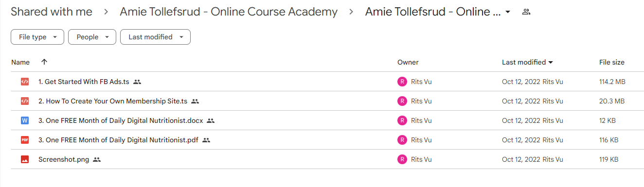The width and height of the screenshot is (644, 187).
Task: Open the File type filter dropdown
Action: coord(37,37)
